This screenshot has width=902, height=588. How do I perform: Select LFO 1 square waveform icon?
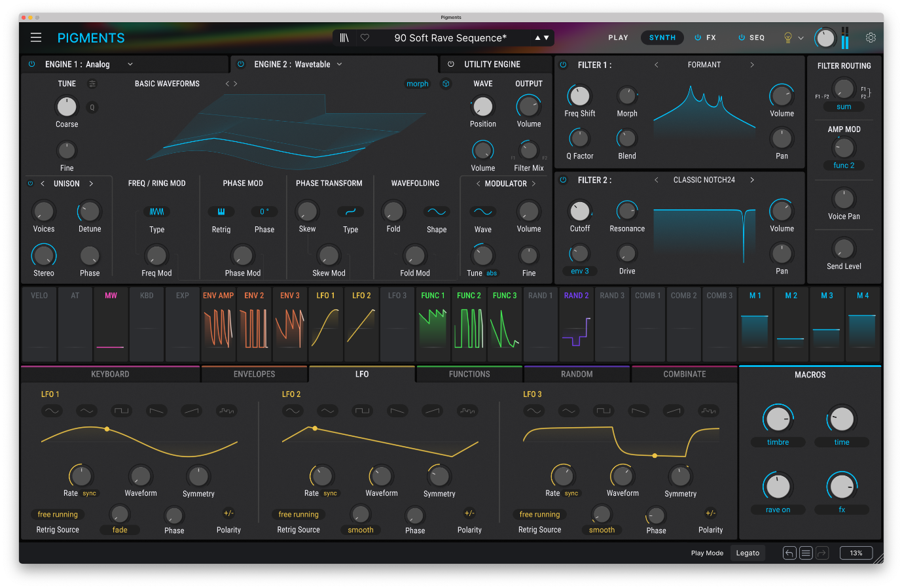pos(122,411)
